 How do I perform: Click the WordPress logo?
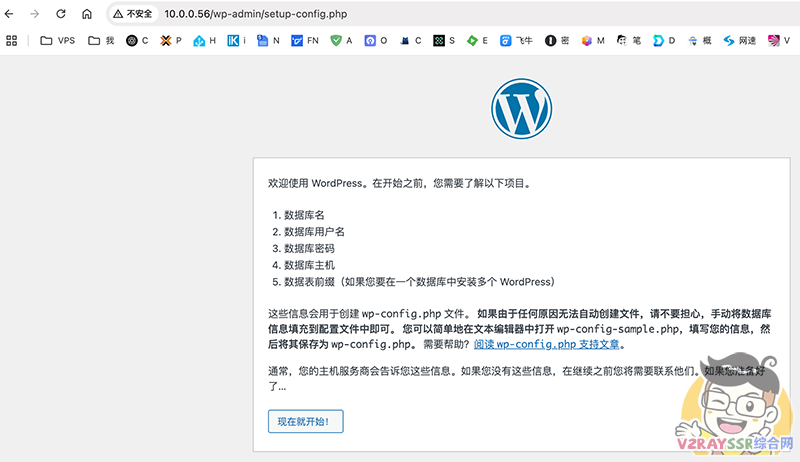tap(521, 108)
